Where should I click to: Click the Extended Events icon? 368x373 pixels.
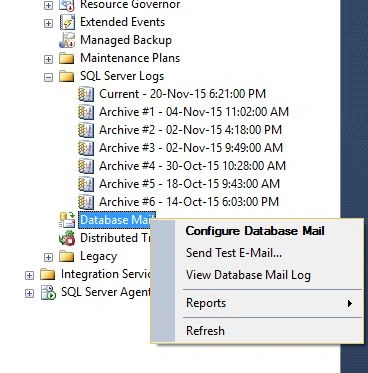click(67, 22)
